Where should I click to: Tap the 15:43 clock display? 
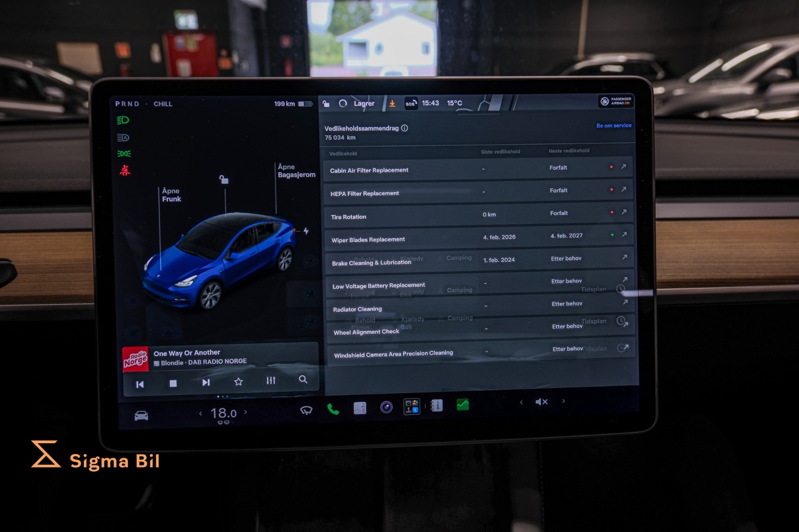pos(430,103)
